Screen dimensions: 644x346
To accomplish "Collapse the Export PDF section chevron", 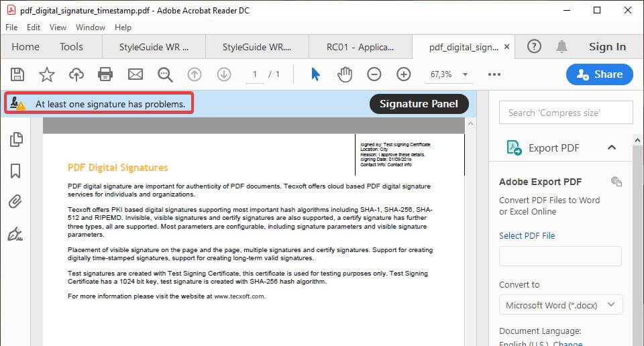I will pyautogui.click(x=612, y=148).
